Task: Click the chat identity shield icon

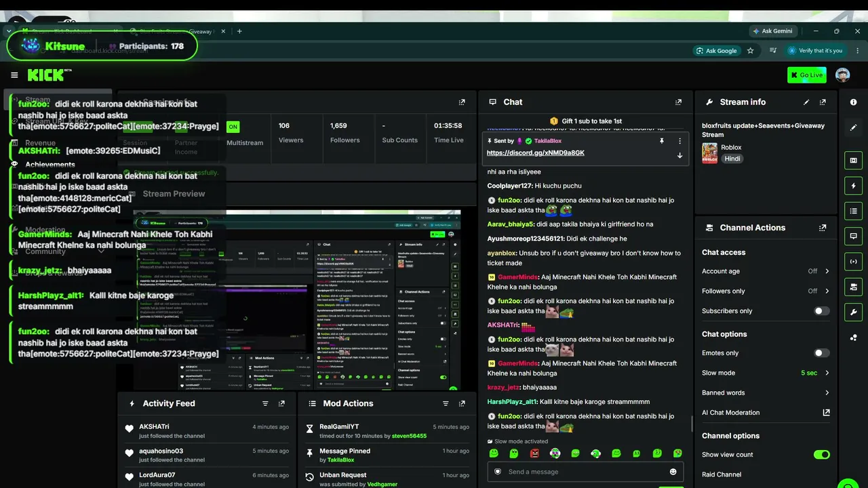Action: [498, 472]
